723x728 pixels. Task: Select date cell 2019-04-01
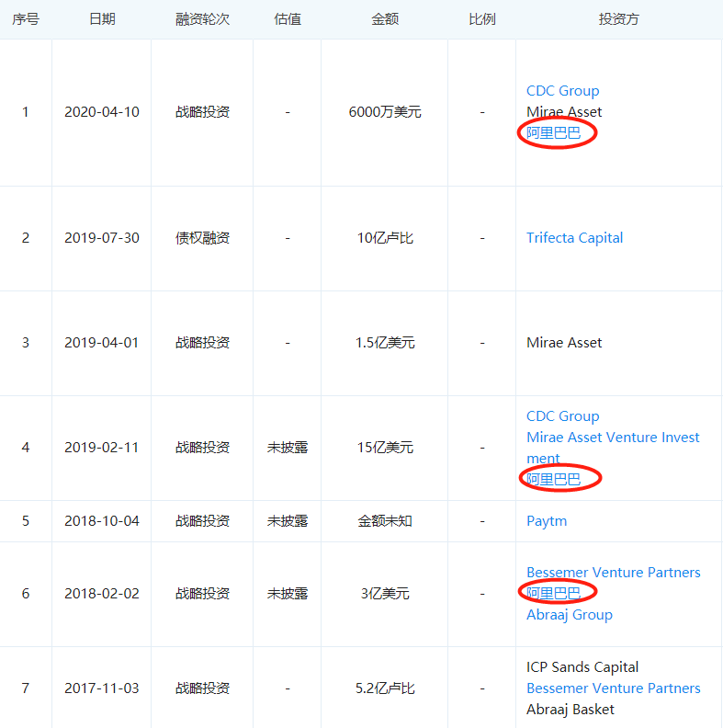[x=102, y=343]
